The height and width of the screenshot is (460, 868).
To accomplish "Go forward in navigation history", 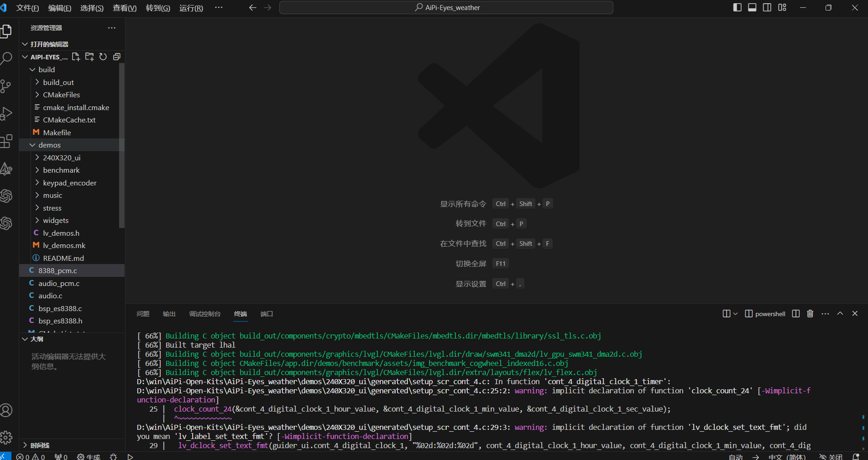I will tap(267, 8).
